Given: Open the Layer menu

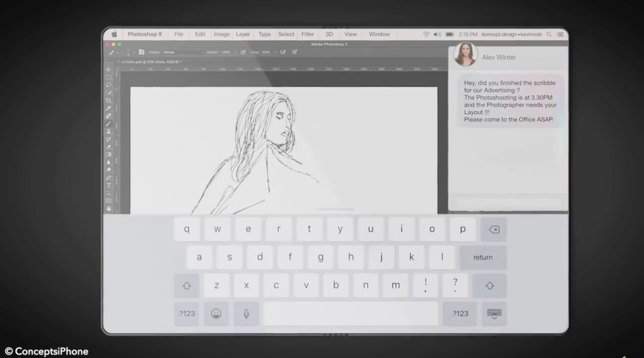Looking at the screenshot, I should point(243,34).
